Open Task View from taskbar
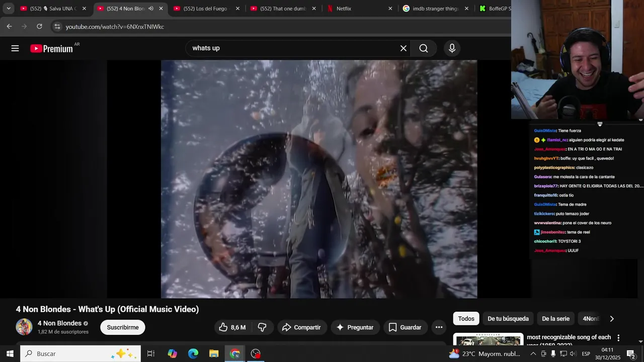Viewport: 644px width, 362px height. tap(150, 353)
